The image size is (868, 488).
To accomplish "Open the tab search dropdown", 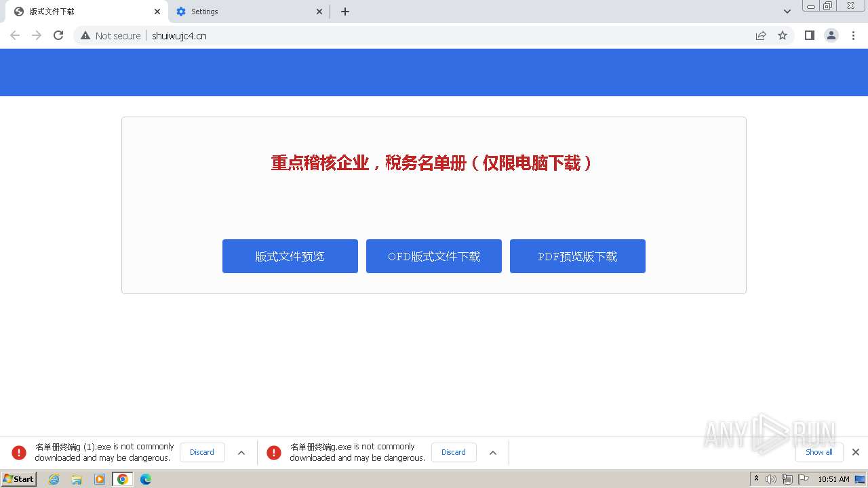I will point(787,12).
